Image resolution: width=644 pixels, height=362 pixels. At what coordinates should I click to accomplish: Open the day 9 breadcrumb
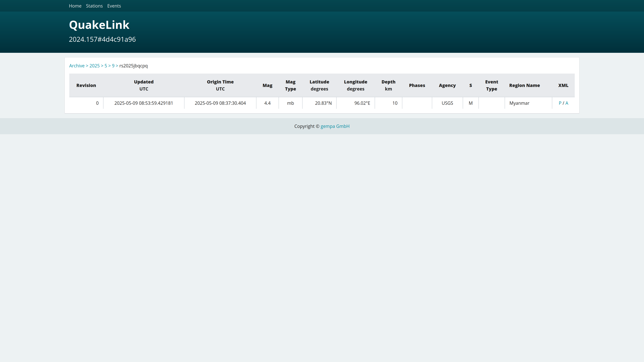tap(113, 66)
